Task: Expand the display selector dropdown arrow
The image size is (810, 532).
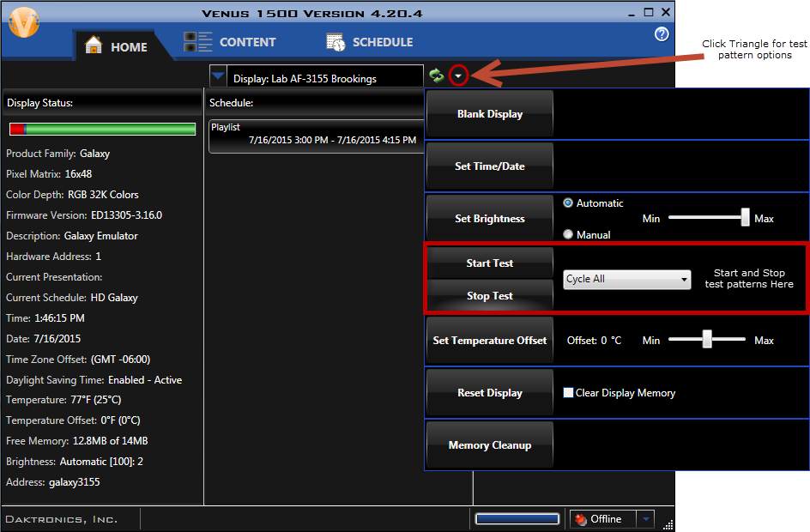Action: coord(218,76)
